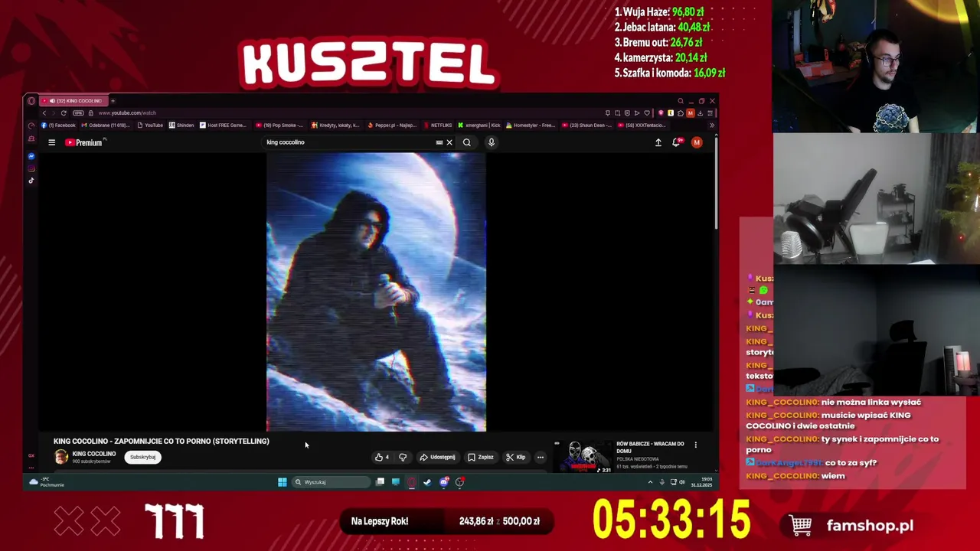Open the ROW BABICZE recommended video thumbnail
This screenshot has height=551, width=980.
tap(585, 457)
